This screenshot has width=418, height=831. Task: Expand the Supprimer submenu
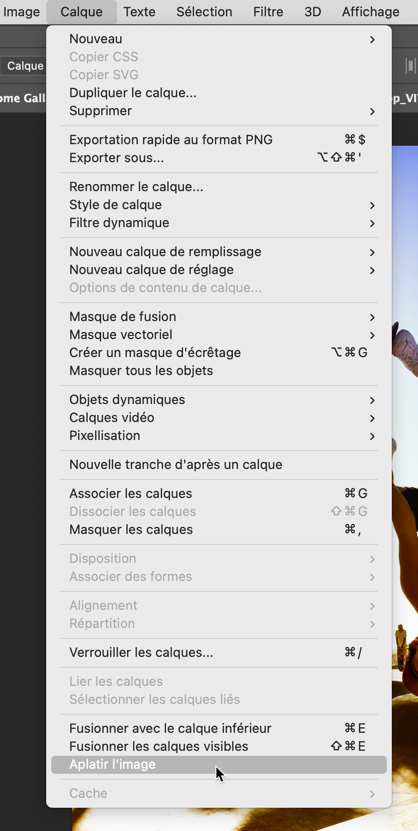click(x=219, y=111)
